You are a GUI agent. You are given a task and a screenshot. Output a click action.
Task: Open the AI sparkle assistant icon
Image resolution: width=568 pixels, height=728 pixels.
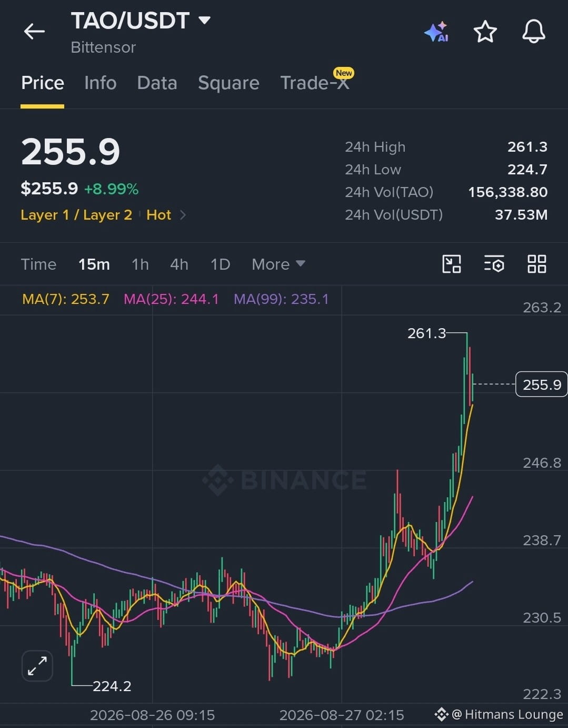tap(436, 32)
